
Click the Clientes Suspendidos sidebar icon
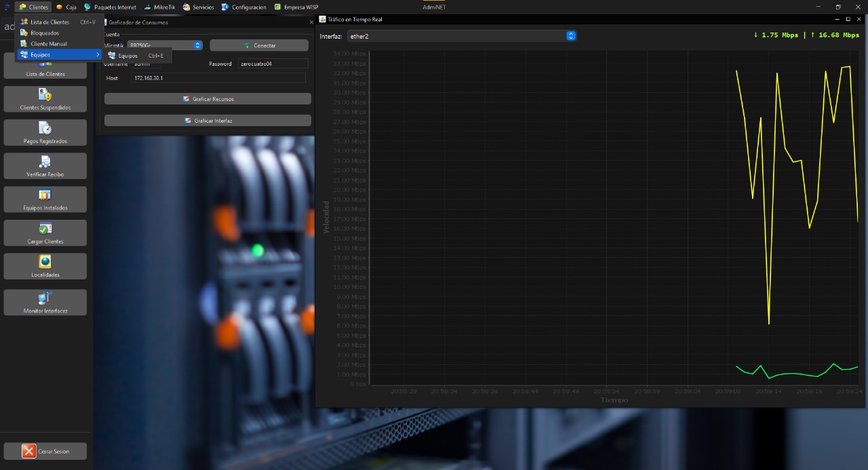[45, 94]
